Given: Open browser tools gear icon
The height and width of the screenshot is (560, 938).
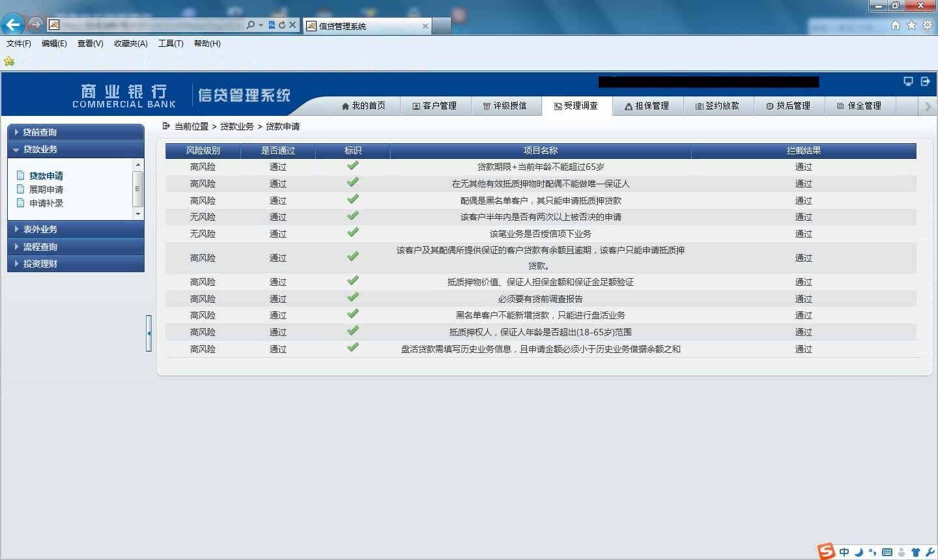Looking at the screenshot, I should tap(928, 25).
